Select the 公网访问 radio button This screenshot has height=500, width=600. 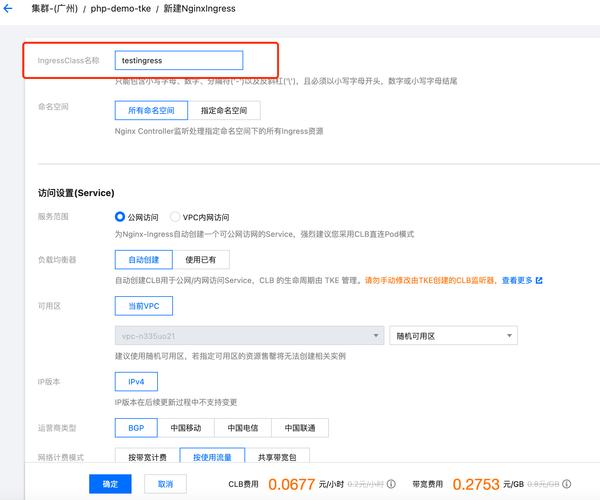pyautogui.click(x=120, y=217)
